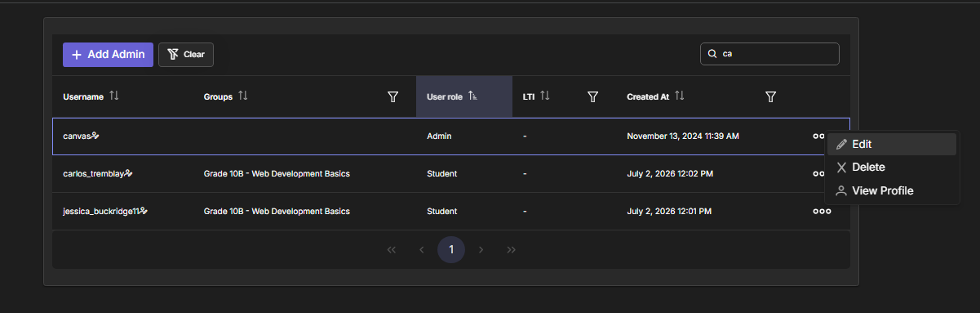Sort by Username column arrows
This screenshot has width=980, height=313.
[x=113, y=96]
